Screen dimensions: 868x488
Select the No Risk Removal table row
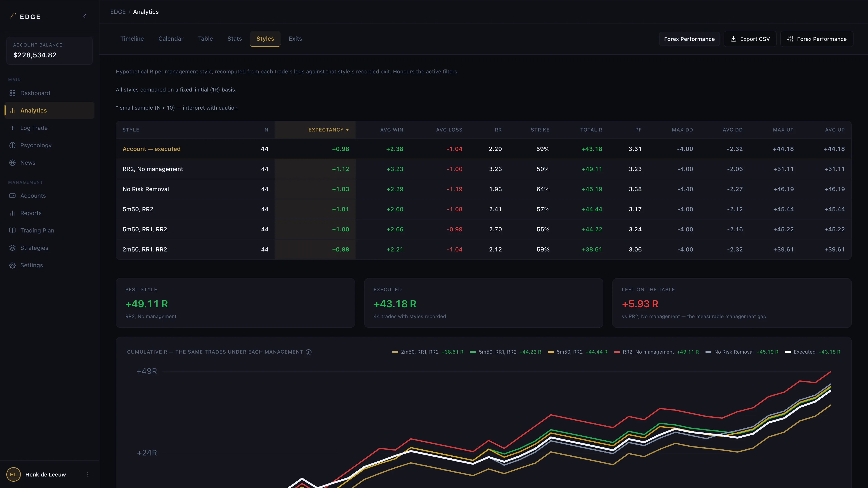point(484,189)
